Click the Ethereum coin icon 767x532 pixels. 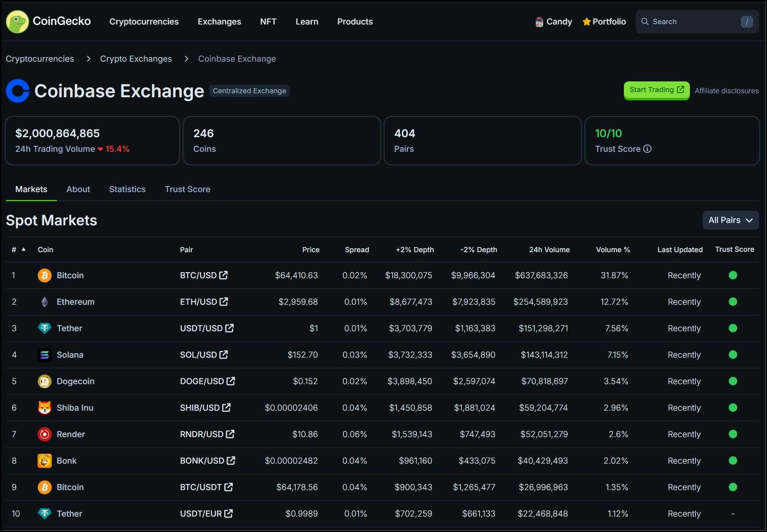pyautogui.click(x=45, y=302)
